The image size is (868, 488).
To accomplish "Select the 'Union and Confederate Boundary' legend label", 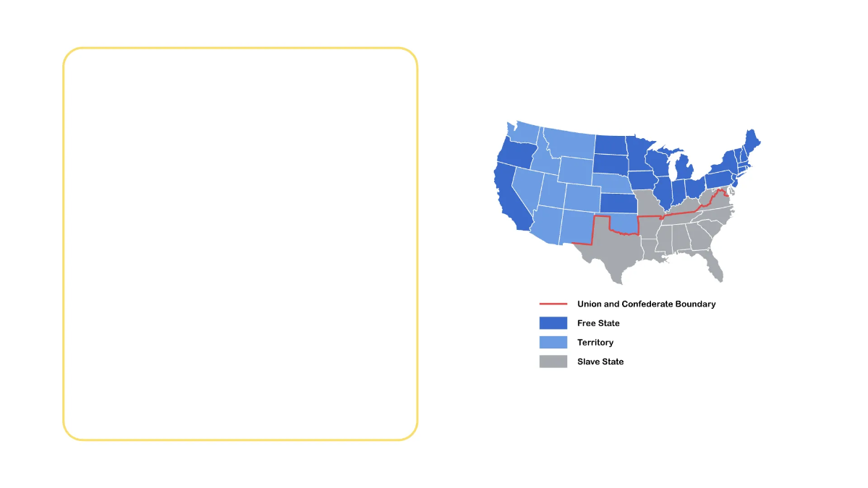I will [x=646, y=304].
